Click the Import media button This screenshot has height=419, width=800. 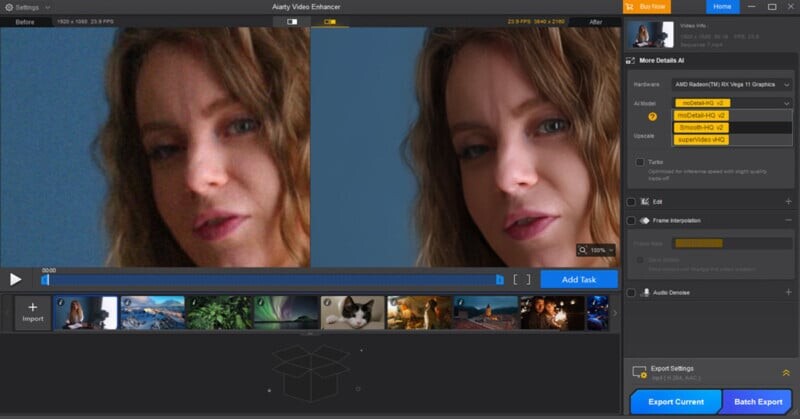pyautogui.click(x=32, y=312)
